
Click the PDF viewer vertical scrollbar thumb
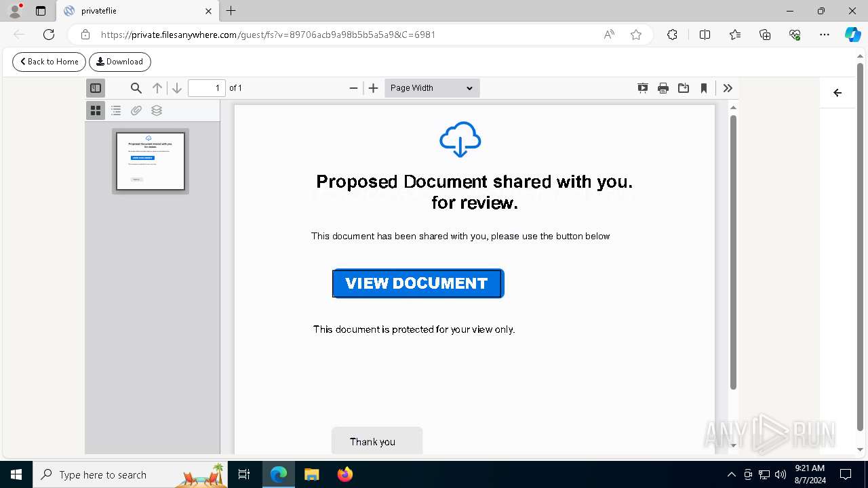tap(733, 252)
